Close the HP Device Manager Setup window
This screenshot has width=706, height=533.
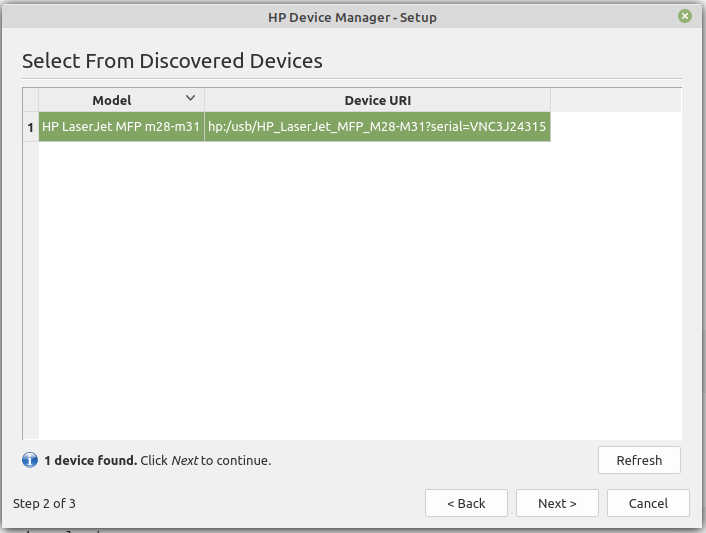[685, 17]
